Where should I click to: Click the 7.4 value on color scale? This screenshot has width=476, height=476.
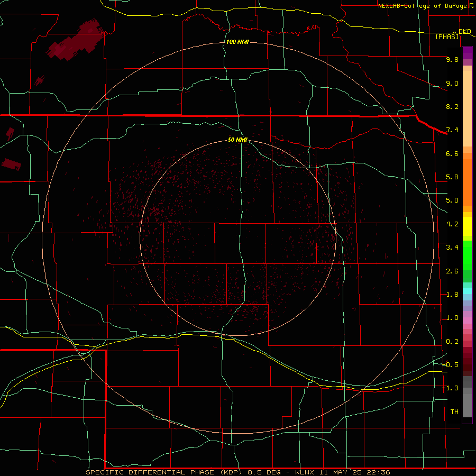[x=452, y=130]
